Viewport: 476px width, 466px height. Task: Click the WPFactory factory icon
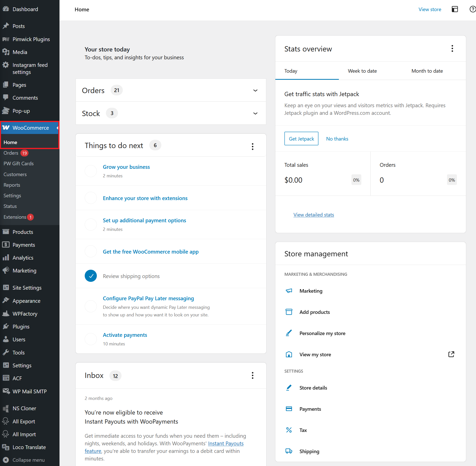click(x=6, y=314)
